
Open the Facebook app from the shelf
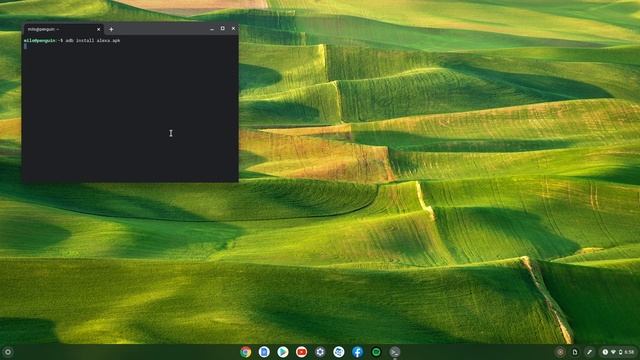tap(358, 352)
